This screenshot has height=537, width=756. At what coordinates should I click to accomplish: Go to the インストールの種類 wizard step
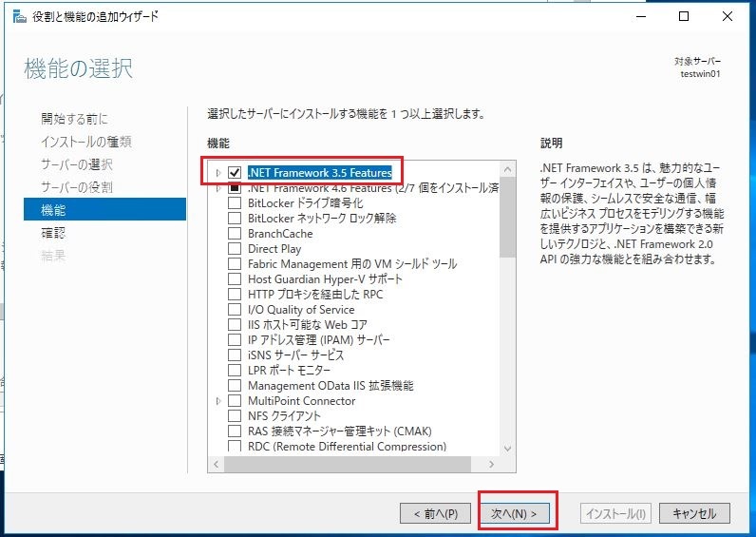click(x=86, y=142)
